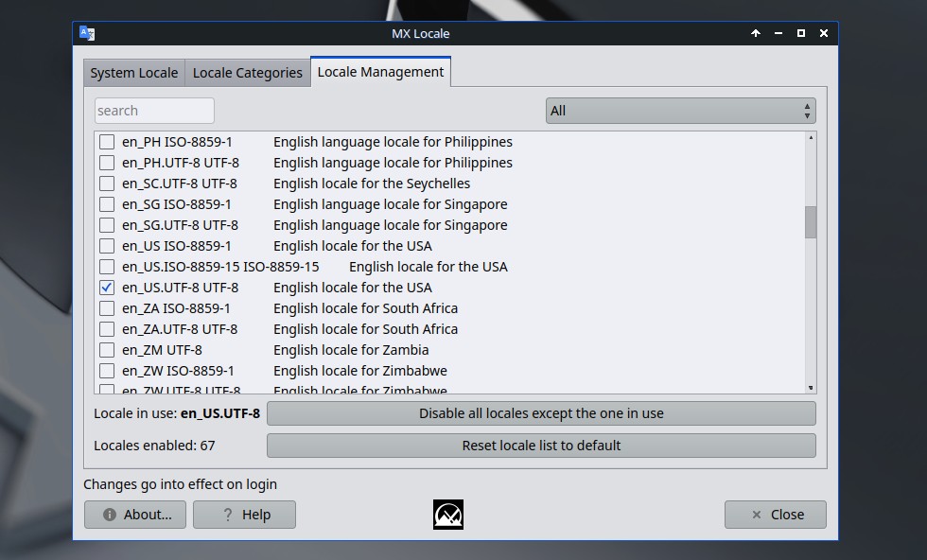This screenshot has height=560, width=927.
Task: Click into the search field
Action: 154,111
